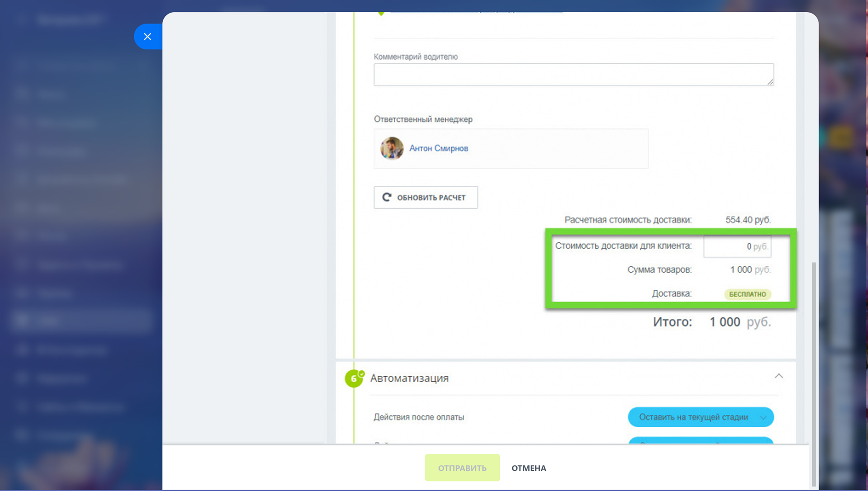The image size is (868, 491).
Task: Click the БЕСПЛАТНО delivery badge
Action: coord(748,294)
